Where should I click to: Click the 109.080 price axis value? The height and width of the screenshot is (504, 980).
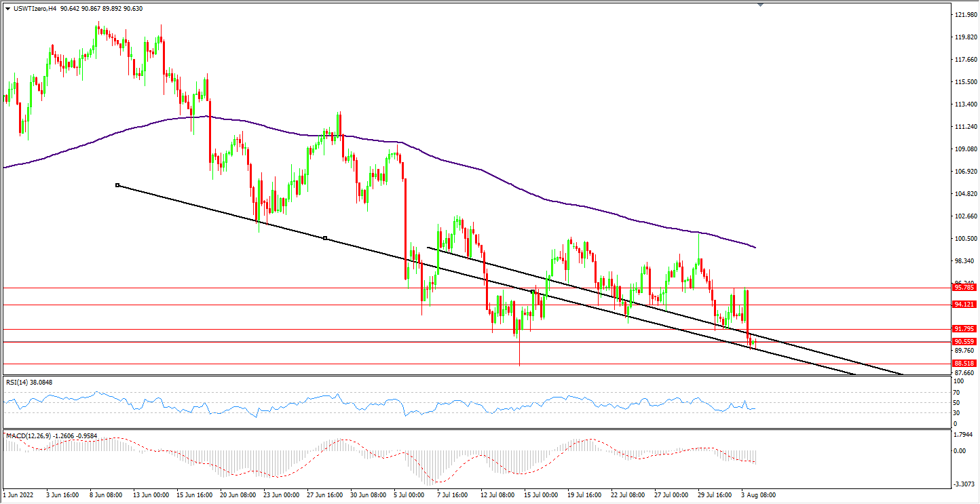tap(965, 149)
